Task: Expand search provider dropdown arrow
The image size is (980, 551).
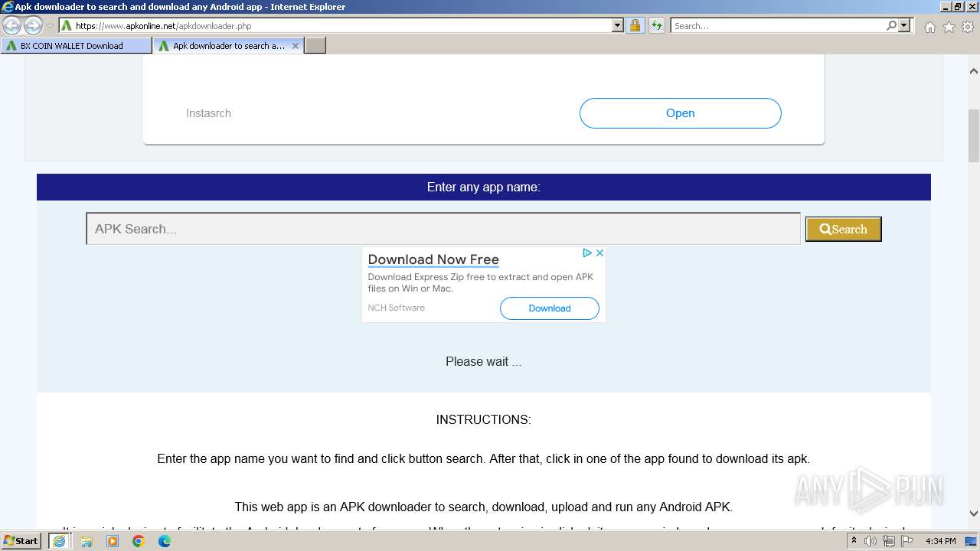Action: (904, 25)
